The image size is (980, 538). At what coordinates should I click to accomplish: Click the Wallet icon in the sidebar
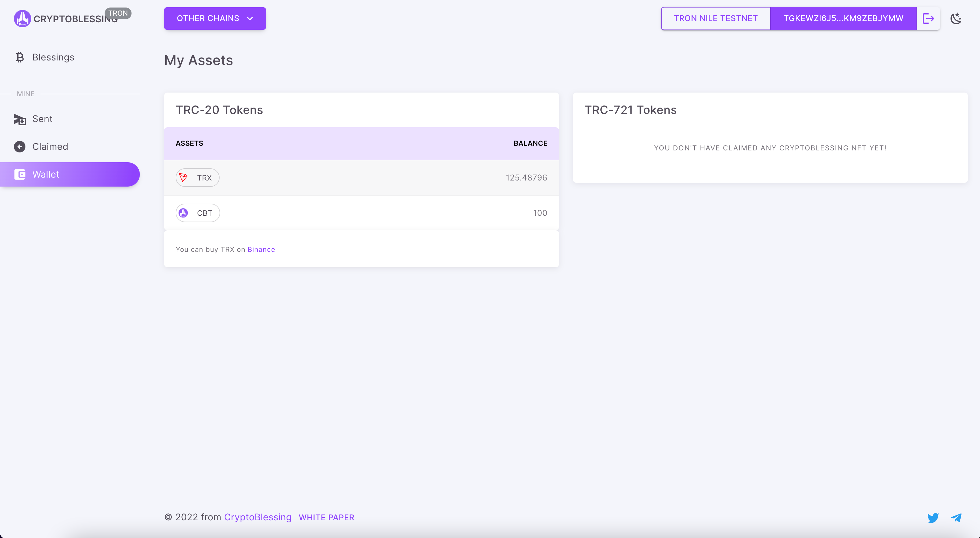click(20, 174)
